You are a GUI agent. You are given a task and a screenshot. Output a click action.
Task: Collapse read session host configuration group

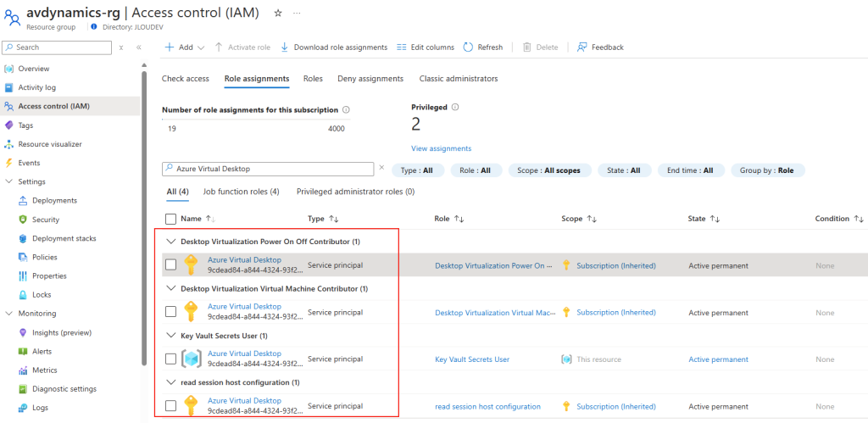170,382
